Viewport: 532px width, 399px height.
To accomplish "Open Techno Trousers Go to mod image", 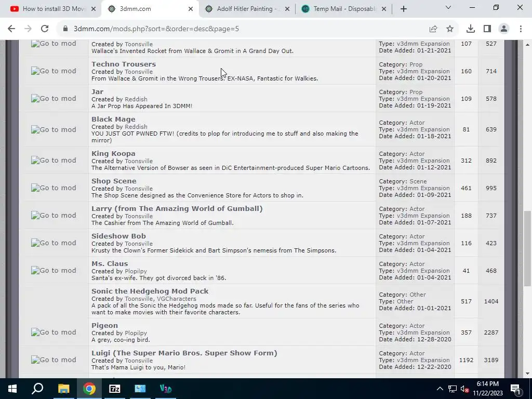I will click(x=54, y=71).
